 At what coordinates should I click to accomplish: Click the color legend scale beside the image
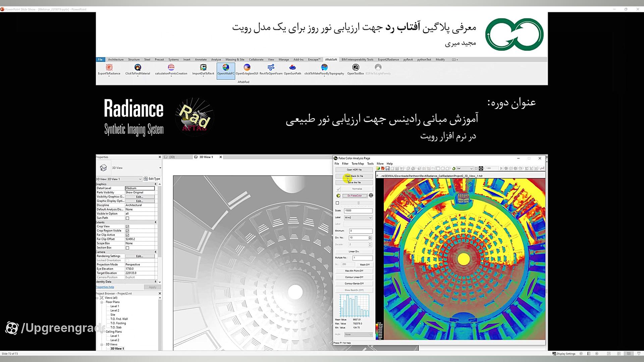[x=380, y=331]
